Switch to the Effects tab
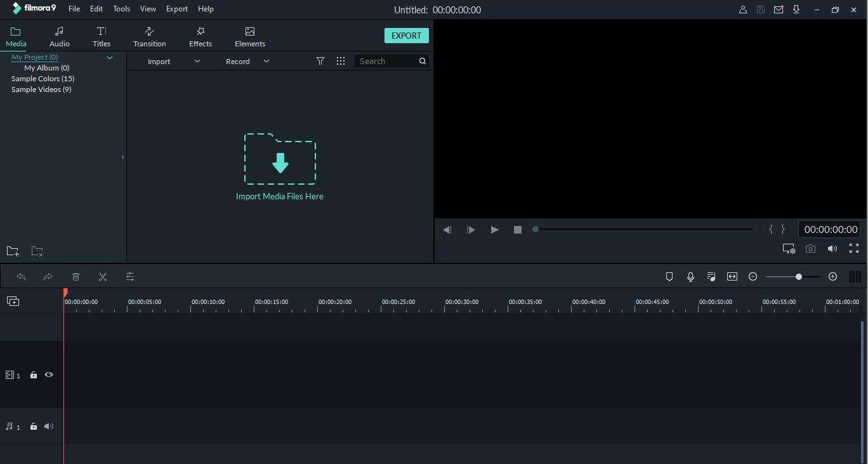 pos(201,36)
